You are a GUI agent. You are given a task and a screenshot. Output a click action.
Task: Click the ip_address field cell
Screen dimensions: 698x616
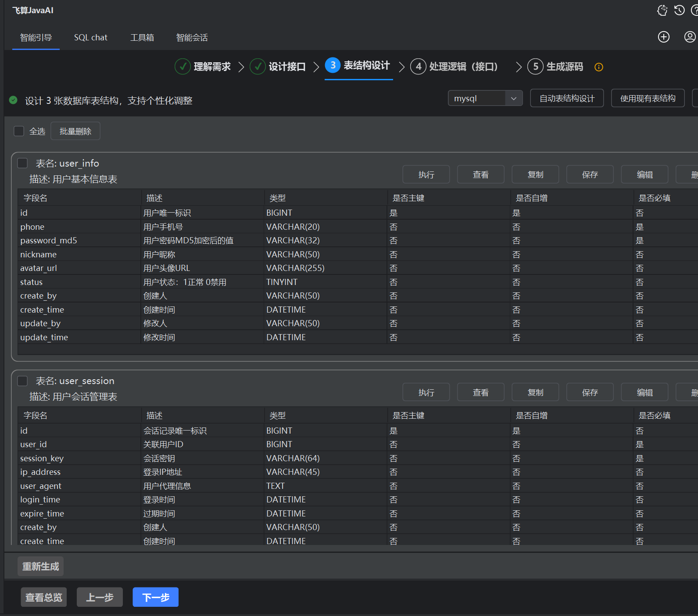click(79, 472)
